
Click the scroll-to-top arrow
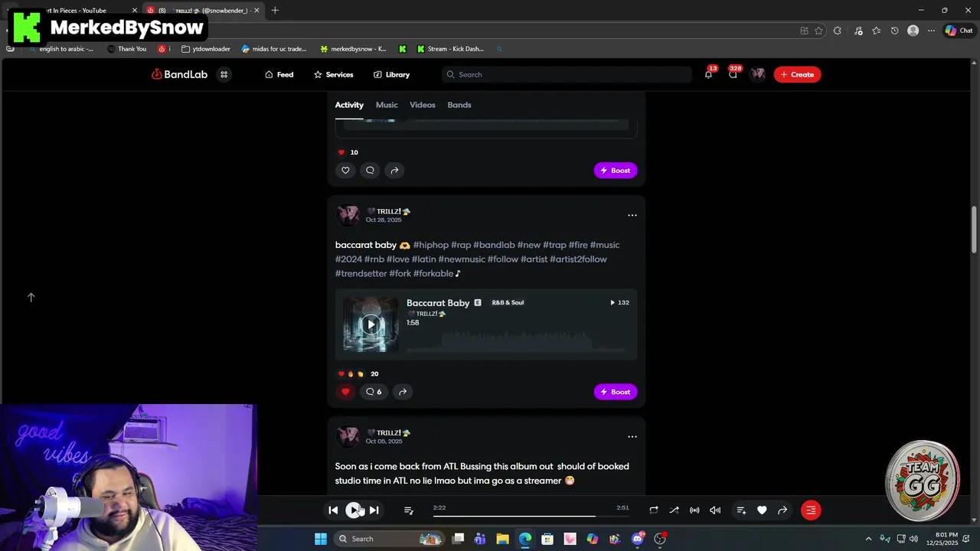31,297
